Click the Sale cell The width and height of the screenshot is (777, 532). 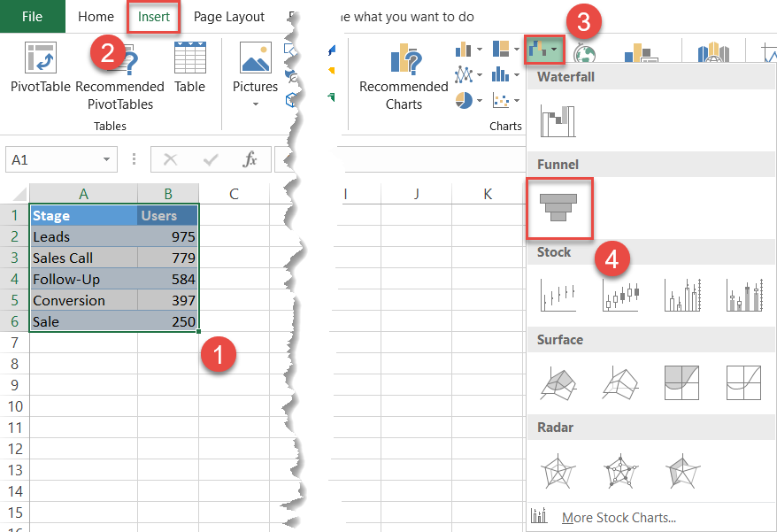click(83, 321)
